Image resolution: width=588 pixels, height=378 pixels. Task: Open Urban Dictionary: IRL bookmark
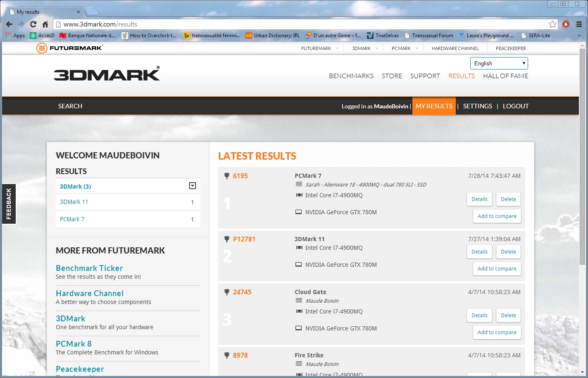point(273,36)
